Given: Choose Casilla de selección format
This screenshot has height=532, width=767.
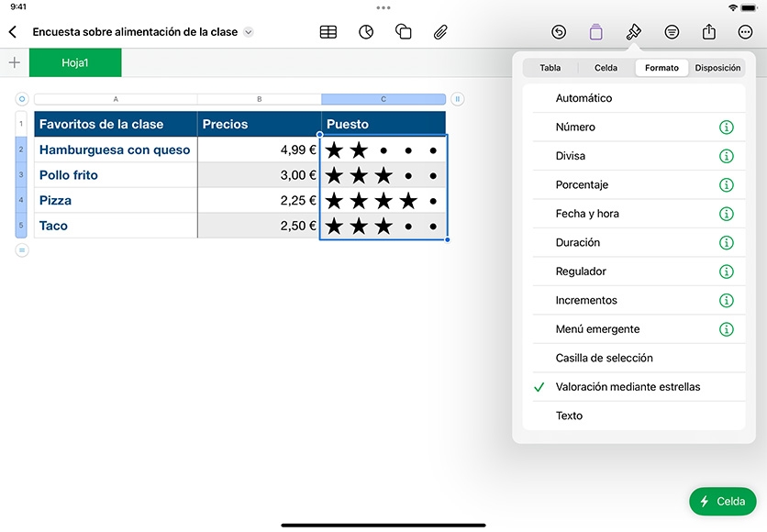Looking at the screenshot, I should pos(634,358).
